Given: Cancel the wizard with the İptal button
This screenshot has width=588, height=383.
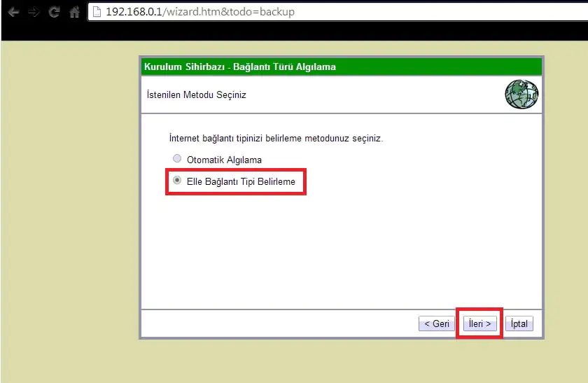Looking at the screenshot, I should (x=519, y=323).
